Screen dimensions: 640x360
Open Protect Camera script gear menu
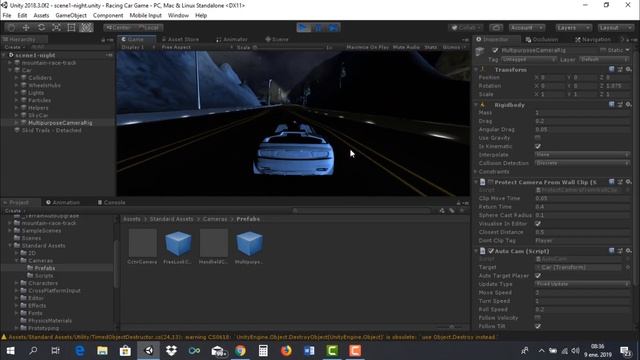[x=629, y=182]
